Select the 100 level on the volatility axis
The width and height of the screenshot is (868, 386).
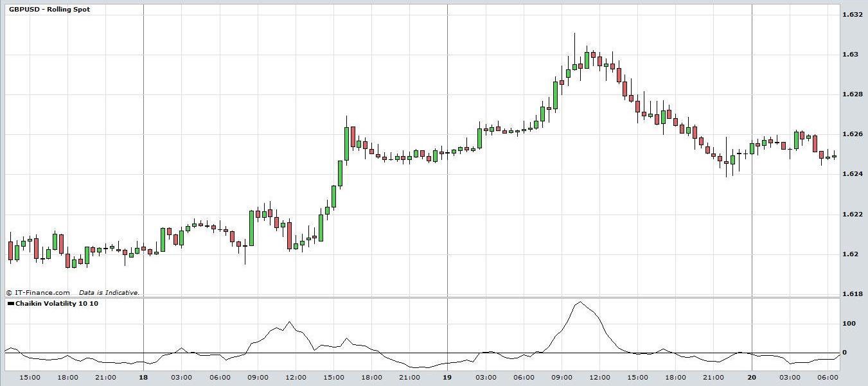[x=849, y=323]
